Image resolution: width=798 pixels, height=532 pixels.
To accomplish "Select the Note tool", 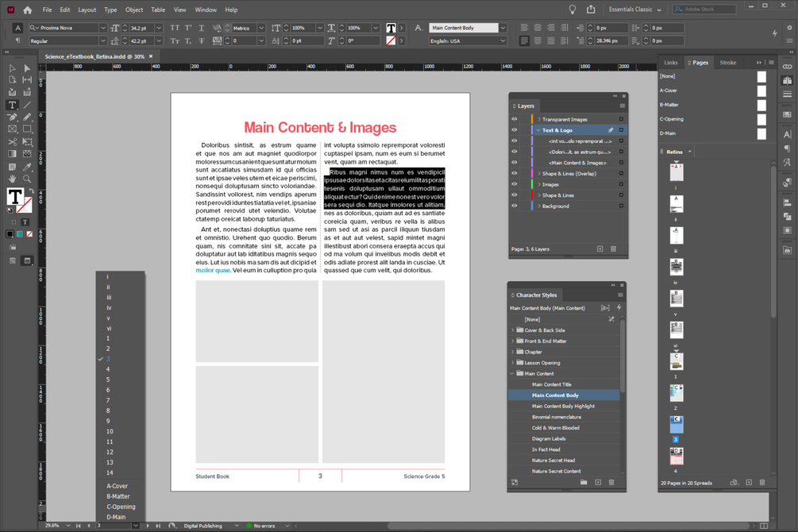I will (12, 167).
